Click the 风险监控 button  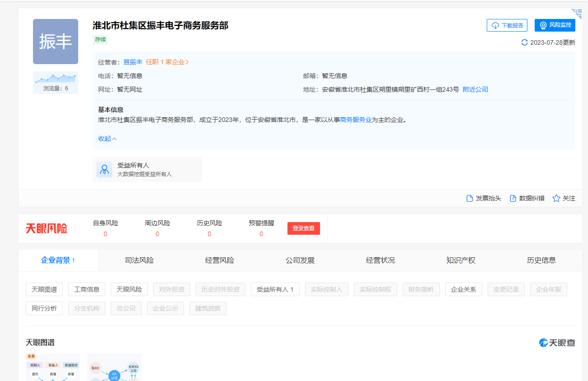click(555, 25)
